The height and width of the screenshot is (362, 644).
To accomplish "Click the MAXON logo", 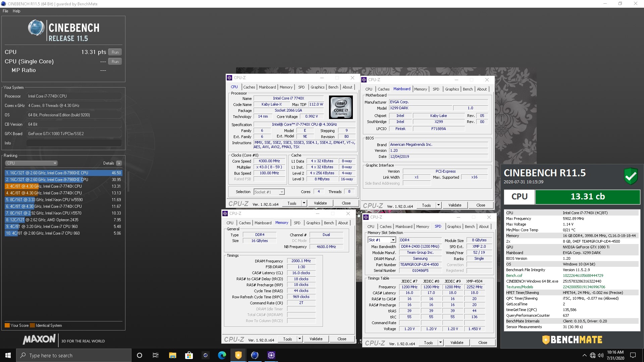I will 39,340.
